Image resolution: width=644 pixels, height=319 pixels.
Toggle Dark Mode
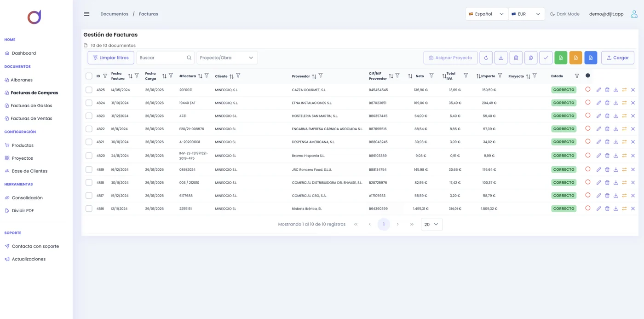[x=565, y=14]
